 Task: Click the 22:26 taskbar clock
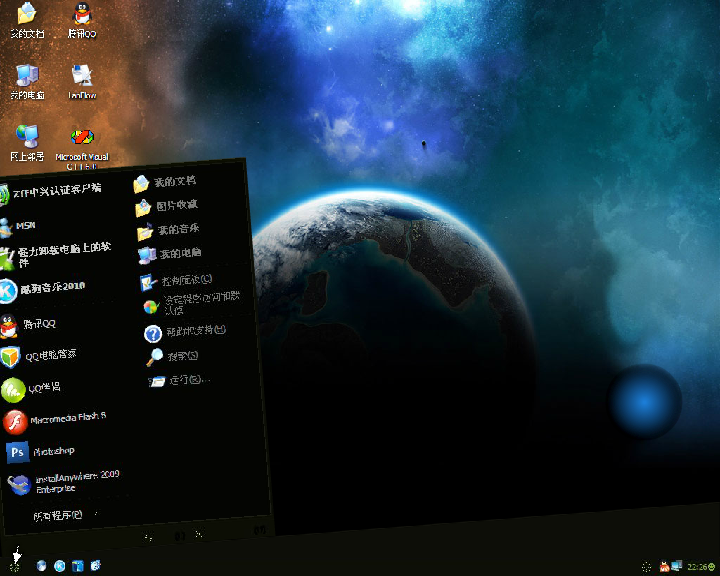pos(697,567)
